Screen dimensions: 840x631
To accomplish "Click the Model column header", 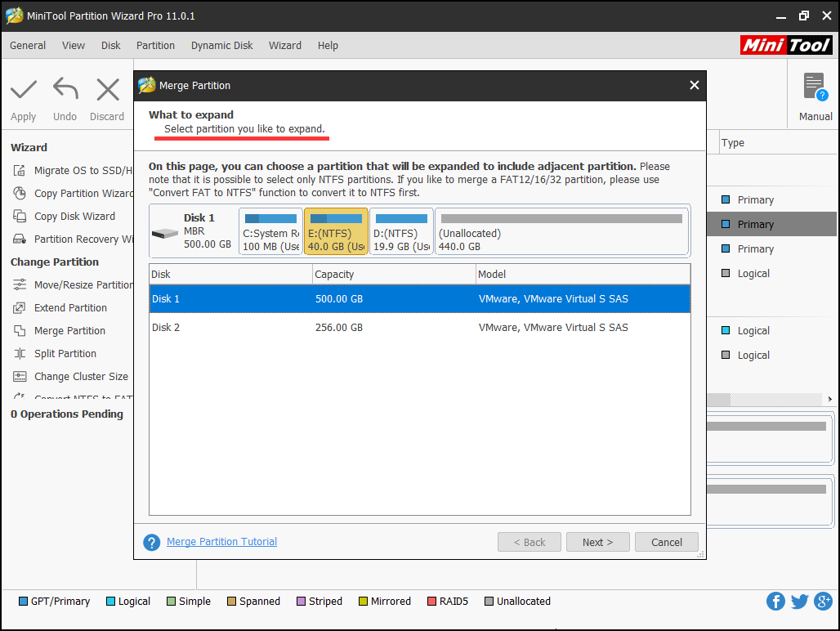I will point(583,275).
